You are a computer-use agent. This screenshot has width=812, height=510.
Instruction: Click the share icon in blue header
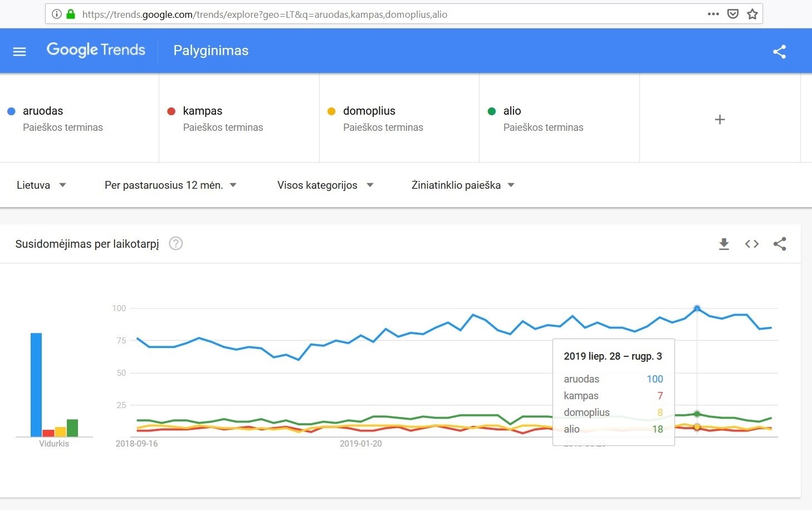[780, 52]
